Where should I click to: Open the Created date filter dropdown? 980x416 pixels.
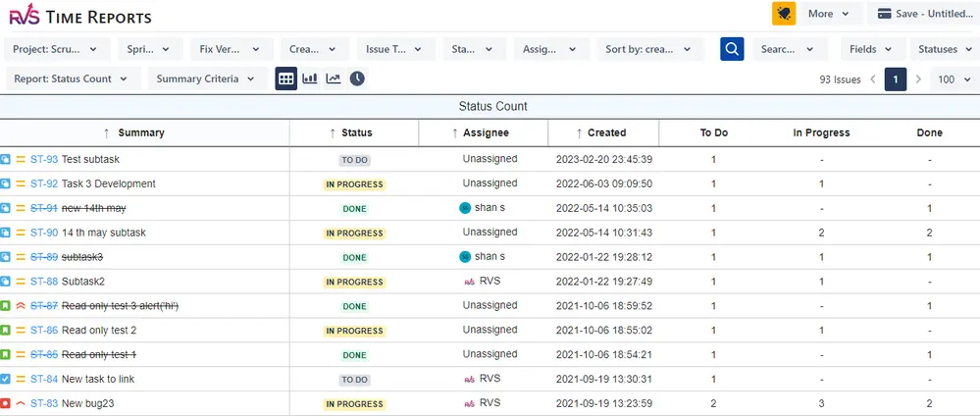click(314, 49)
